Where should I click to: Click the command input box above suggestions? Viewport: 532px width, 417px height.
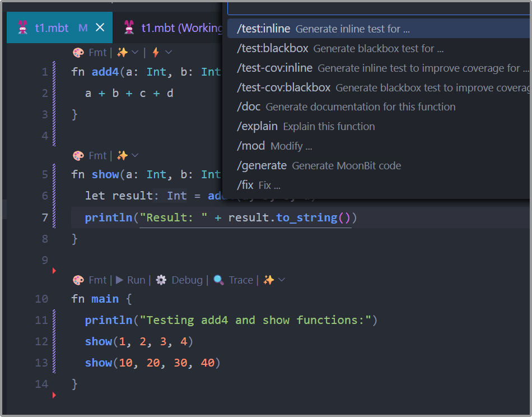pos(378,8)
